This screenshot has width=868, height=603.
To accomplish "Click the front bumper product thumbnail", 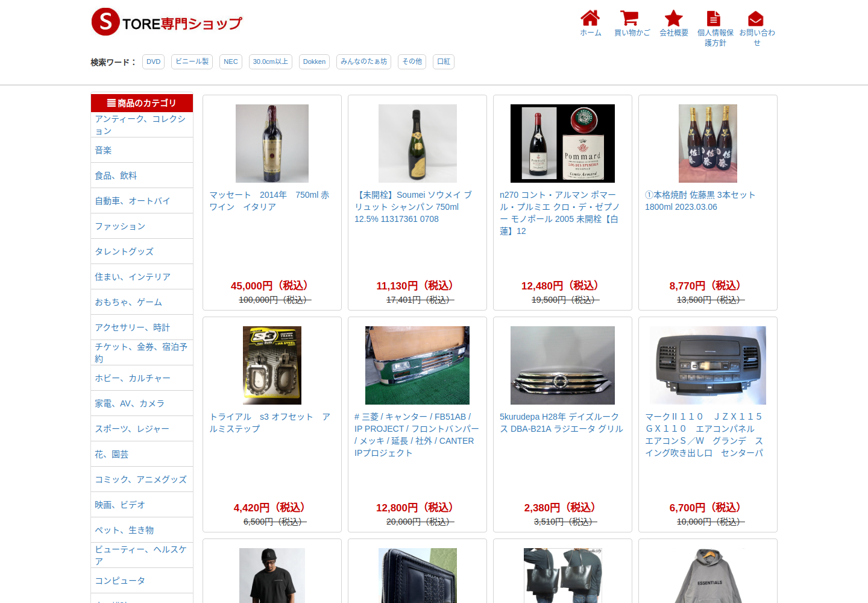I will click(417, 365).
